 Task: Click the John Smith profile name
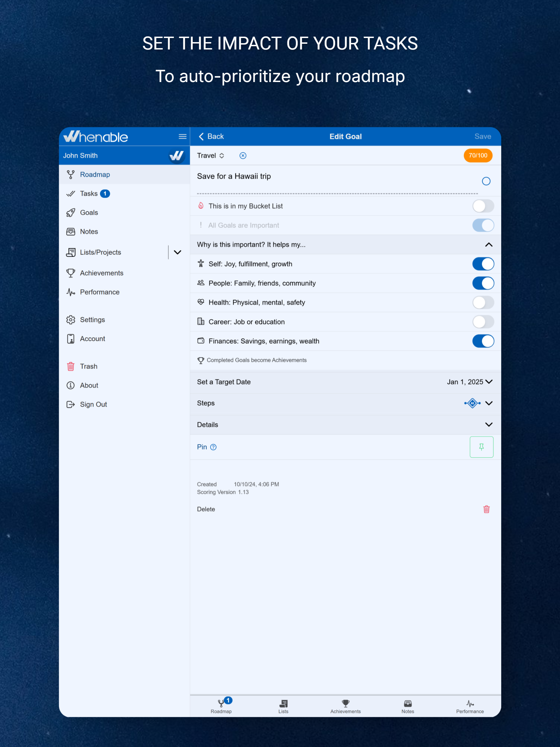(x=80, y=156)
